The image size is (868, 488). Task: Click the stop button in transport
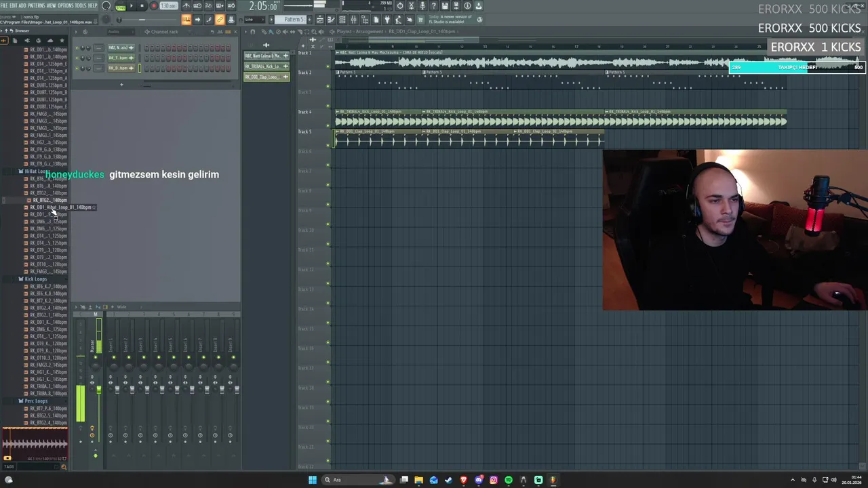point(142,6)
